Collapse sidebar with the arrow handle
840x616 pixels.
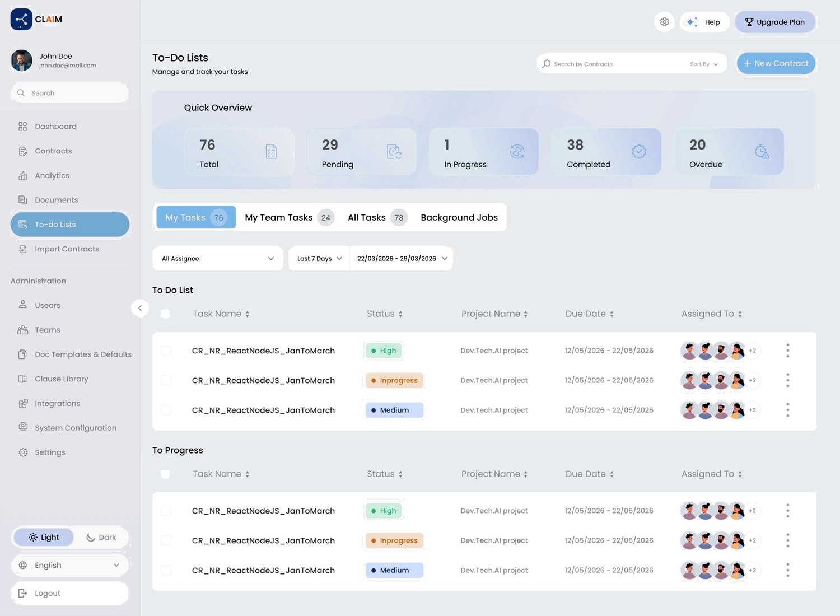pyautogui.click(x=139, y=308)
